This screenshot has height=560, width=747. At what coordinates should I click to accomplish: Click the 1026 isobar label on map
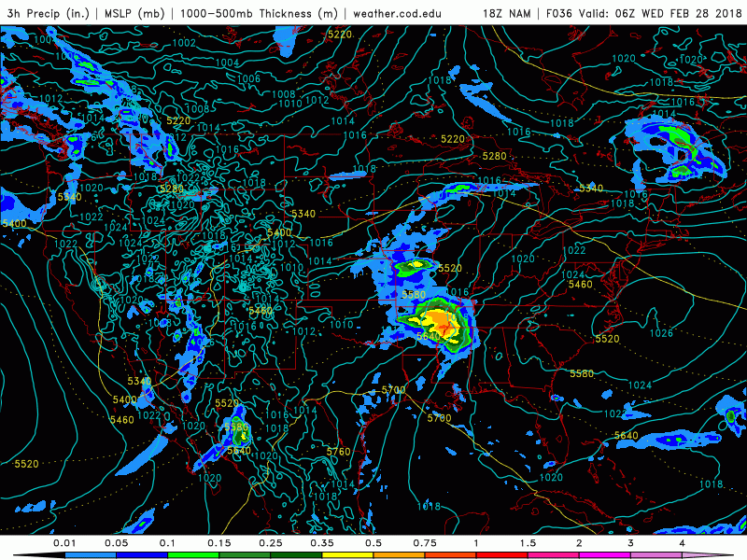(x=662, y=333)
